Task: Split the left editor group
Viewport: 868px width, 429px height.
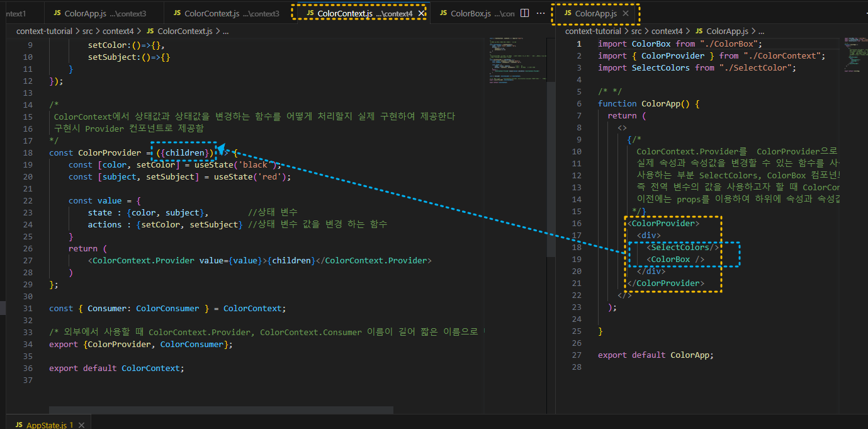Action: click(x=524, y=13)
